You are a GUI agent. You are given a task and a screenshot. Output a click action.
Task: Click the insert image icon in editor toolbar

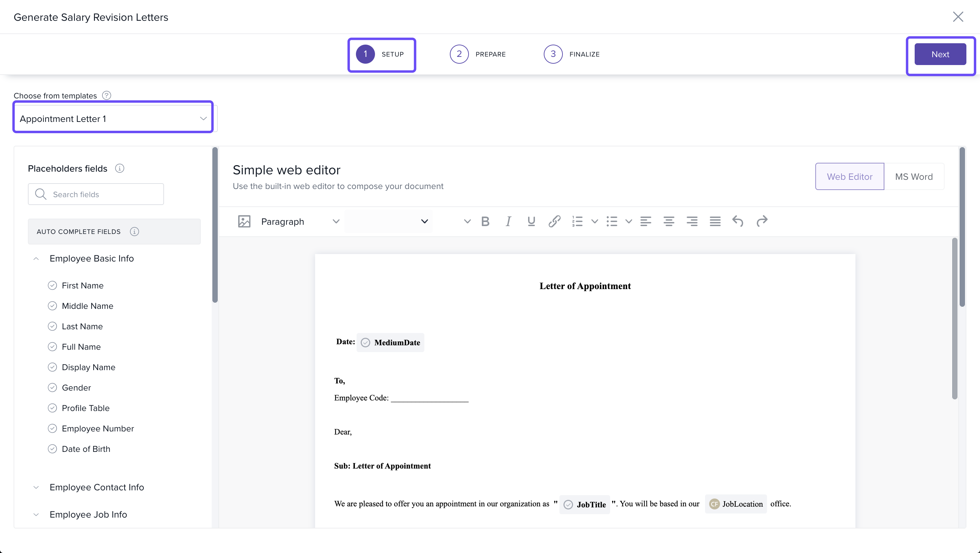244,221
